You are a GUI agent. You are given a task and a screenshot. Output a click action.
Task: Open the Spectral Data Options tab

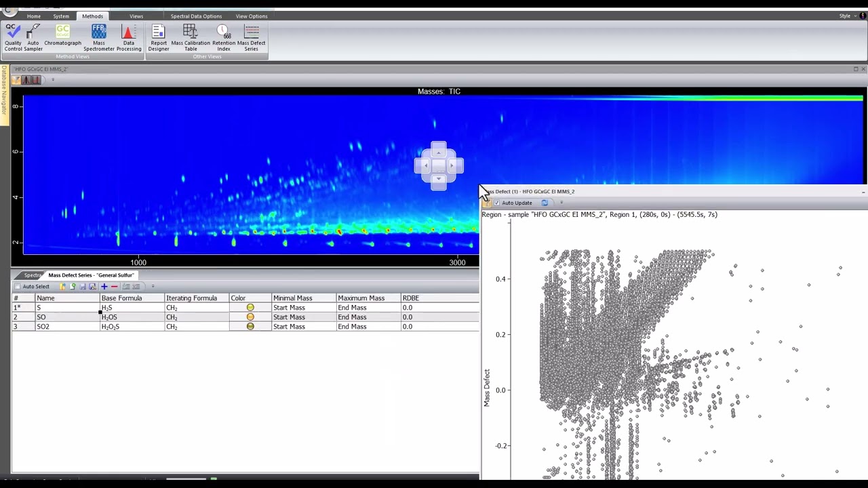[196, 16]
